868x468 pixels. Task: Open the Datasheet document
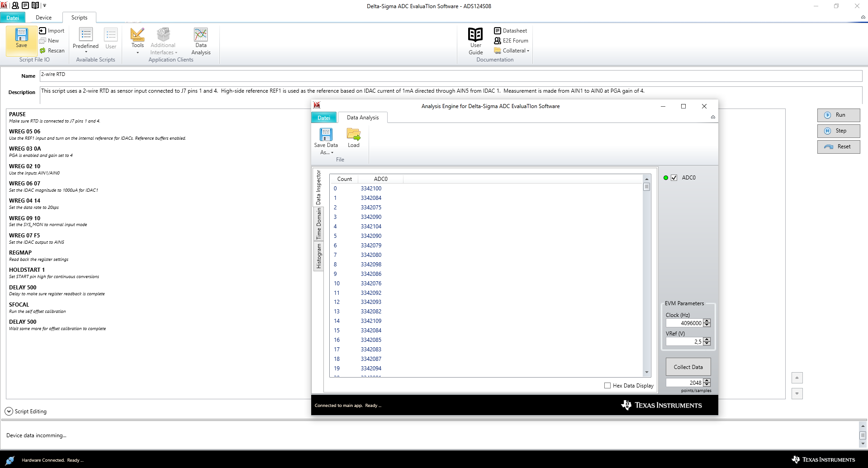[x=510, y=31]
